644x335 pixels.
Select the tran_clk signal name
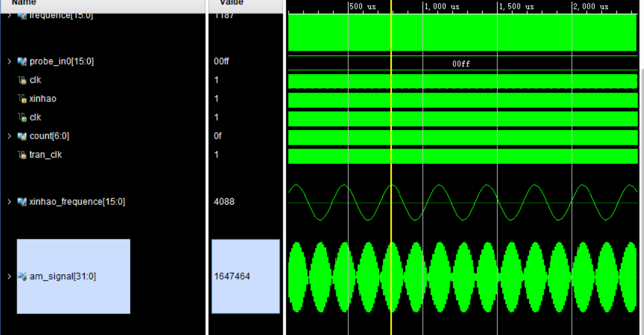[45, 155]
